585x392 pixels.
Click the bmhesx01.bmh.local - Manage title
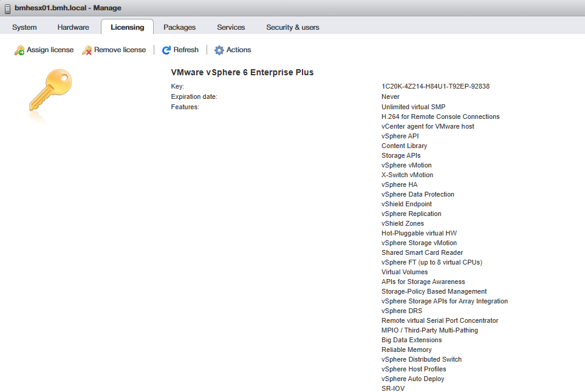tap(67, 8)
